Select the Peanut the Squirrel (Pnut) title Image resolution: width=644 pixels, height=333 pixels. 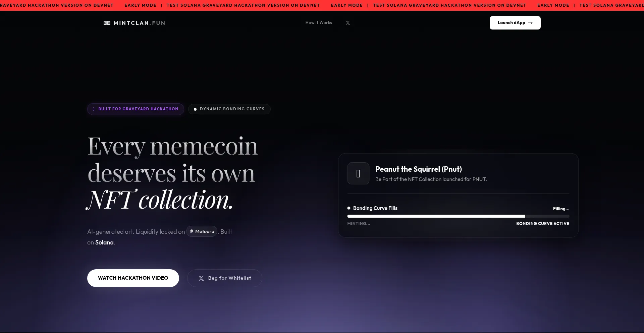[419, 169]
